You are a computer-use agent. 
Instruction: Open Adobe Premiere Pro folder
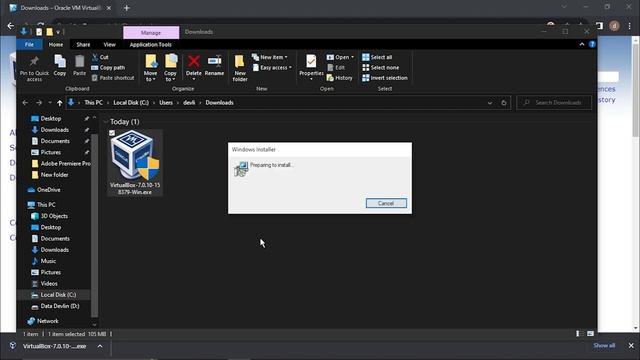(65, 163)
